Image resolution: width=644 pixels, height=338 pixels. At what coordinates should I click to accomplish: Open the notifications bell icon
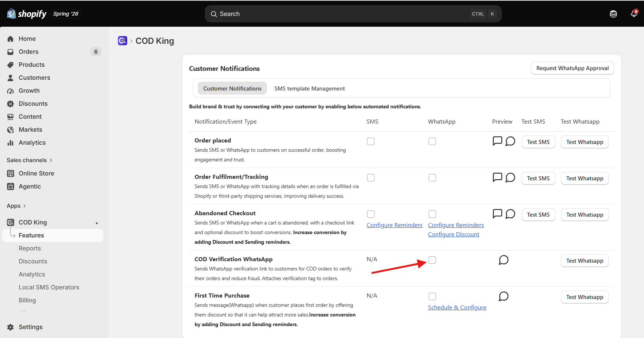point(634,14)
